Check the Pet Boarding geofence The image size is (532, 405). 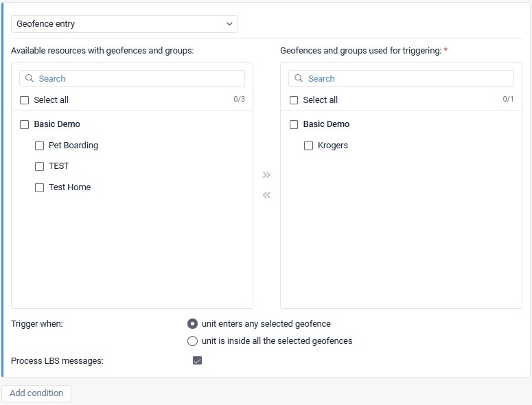coord(39,146)
